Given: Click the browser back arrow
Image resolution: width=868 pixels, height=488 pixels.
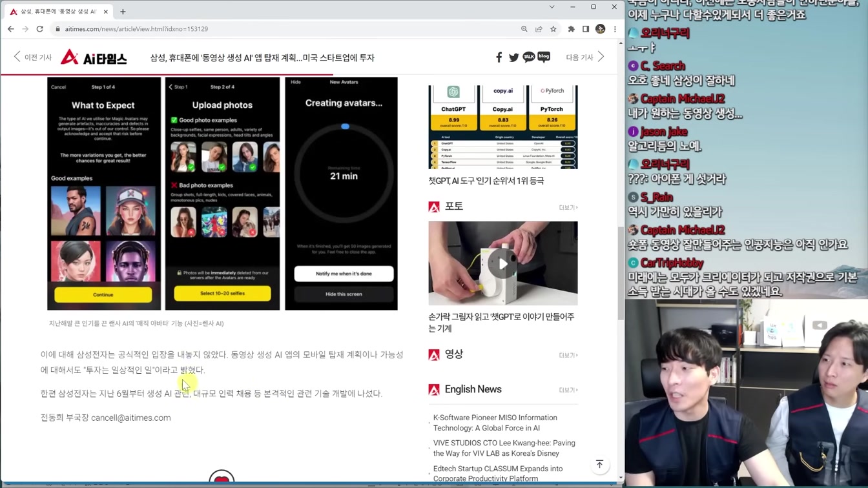Looking at the screenshot, I should 11,29.
